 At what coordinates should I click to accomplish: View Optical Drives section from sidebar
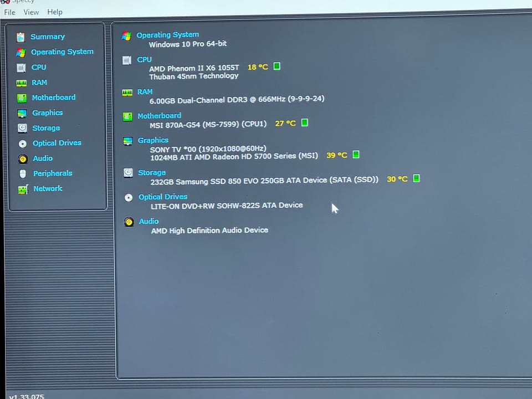tap(57, 143)
